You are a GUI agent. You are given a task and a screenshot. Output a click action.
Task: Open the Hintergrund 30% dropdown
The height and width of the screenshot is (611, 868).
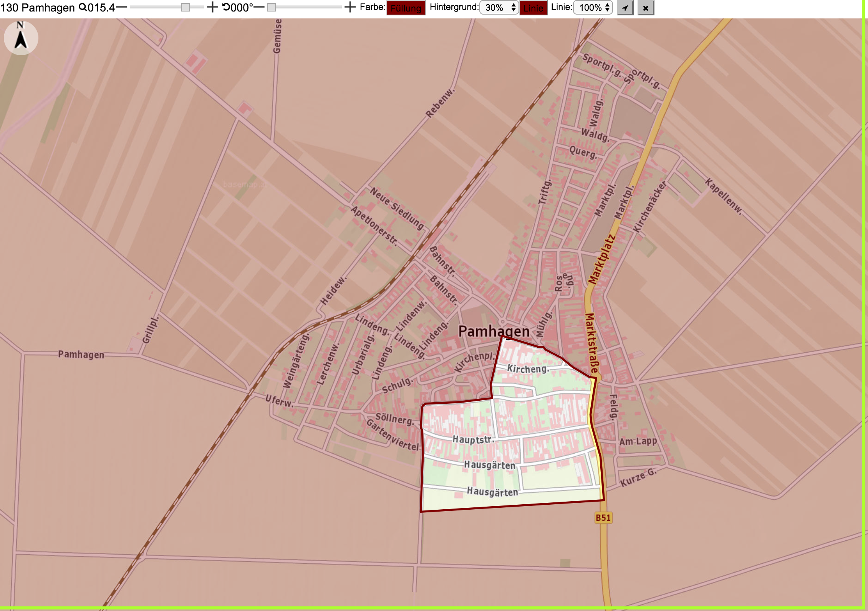(499, 8)
